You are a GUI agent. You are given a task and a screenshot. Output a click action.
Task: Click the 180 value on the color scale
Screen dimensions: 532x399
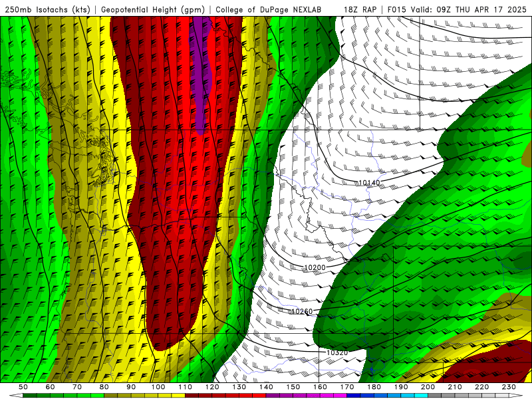click(x=374, y=387)
